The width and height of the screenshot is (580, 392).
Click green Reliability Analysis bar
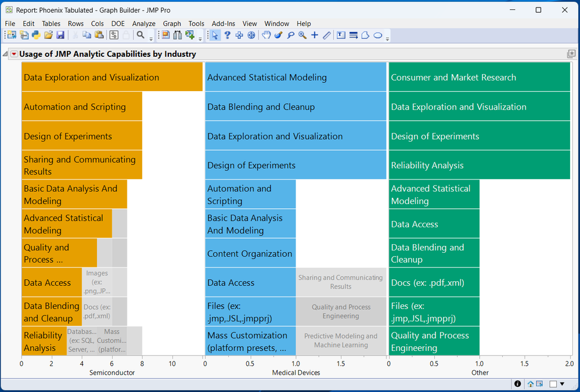pyautogui.click(x=480, y=165)
